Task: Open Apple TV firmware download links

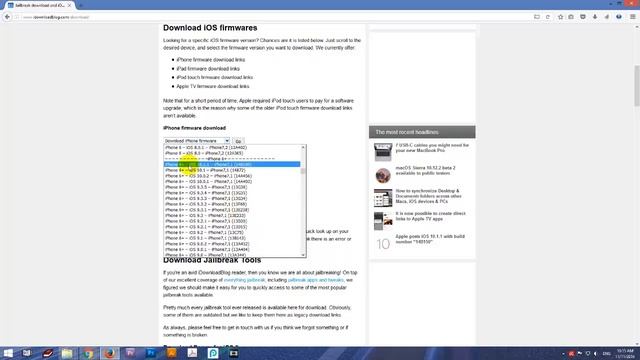Action: [213, 86]
